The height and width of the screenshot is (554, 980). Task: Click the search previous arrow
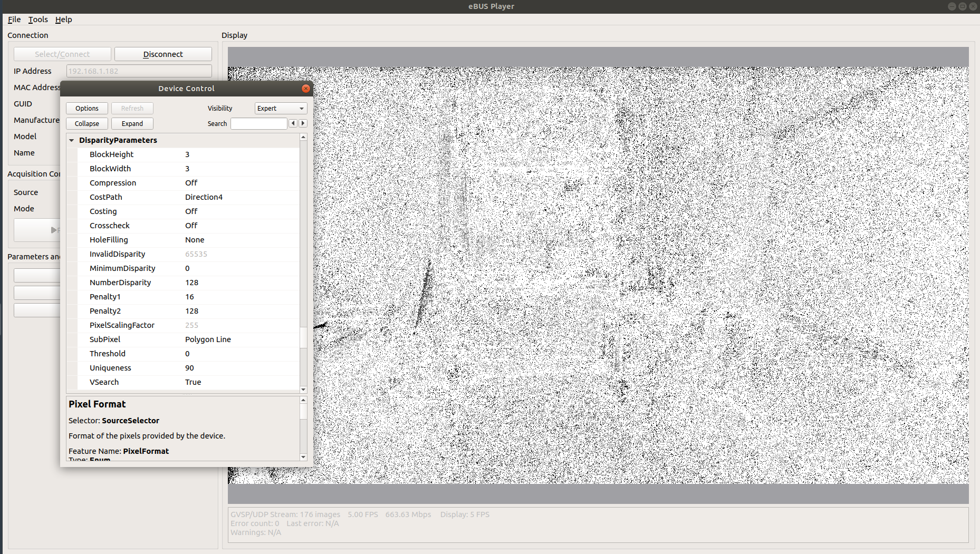point(293,123)
